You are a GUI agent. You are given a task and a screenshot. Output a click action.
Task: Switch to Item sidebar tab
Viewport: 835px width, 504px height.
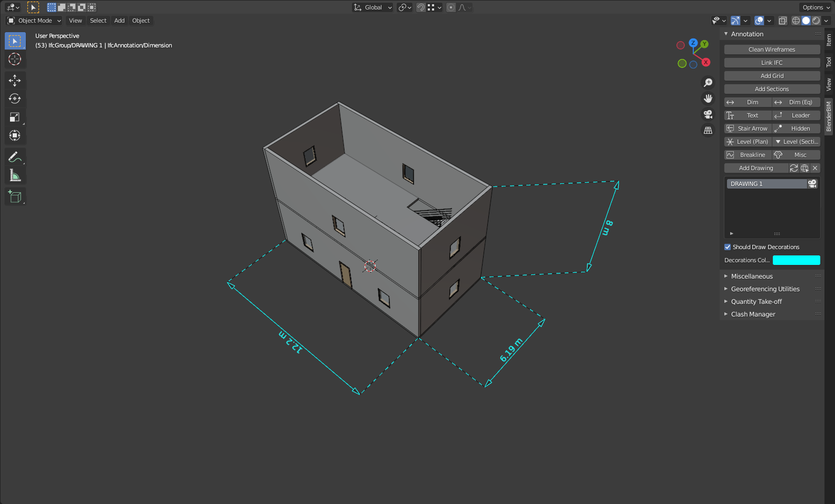pyautogui.click(x=829, y=40)
